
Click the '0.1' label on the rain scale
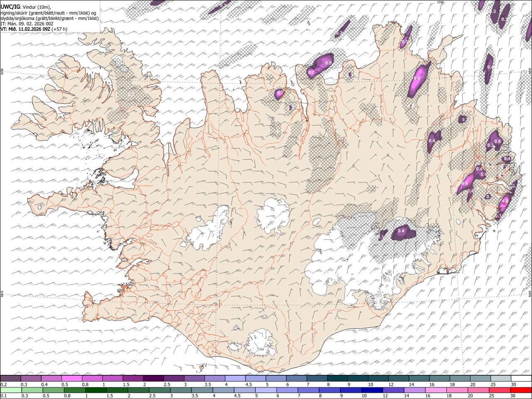(4, 396)
